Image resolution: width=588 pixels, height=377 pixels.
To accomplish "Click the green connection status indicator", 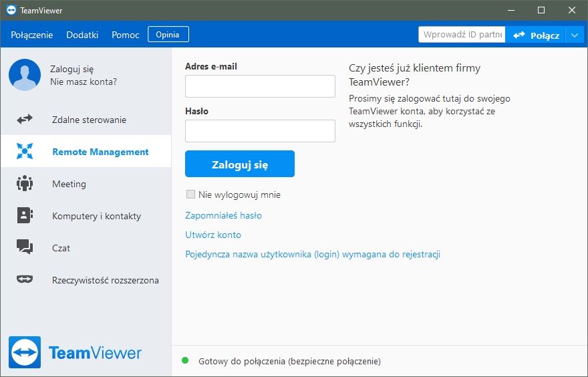I will (185, 360).
